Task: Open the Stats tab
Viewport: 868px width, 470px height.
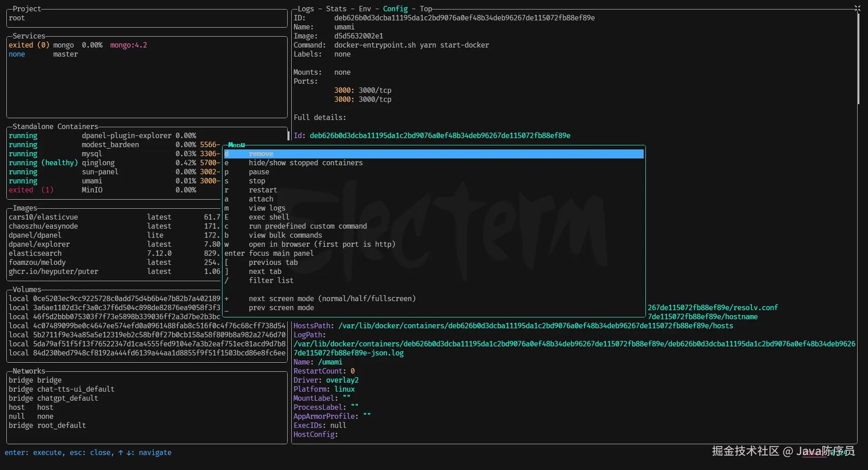Action: [x=336, y=9]
